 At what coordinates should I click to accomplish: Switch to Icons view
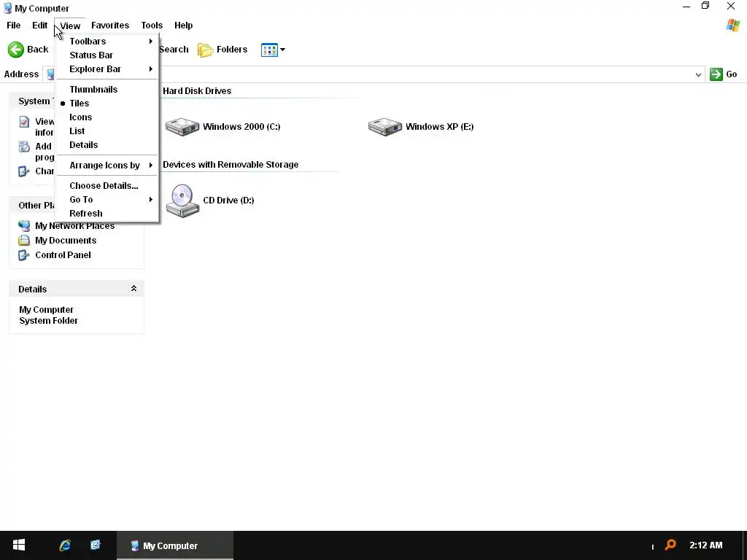[107, 117]
